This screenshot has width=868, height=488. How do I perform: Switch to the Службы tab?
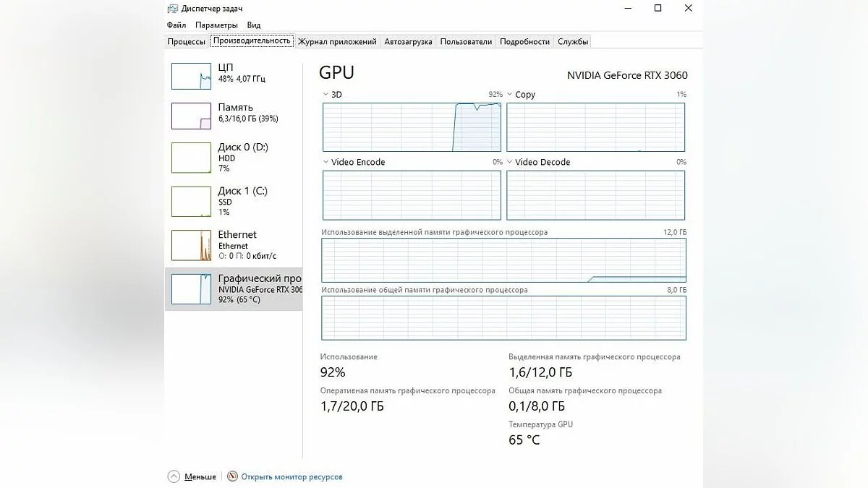click(x=573, y=42)
